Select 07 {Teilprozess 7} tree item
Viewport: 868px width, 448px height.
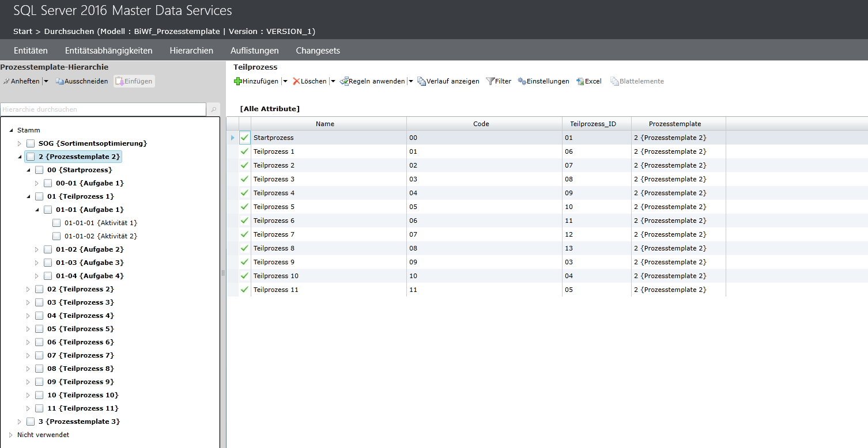(x=80, y=355)
